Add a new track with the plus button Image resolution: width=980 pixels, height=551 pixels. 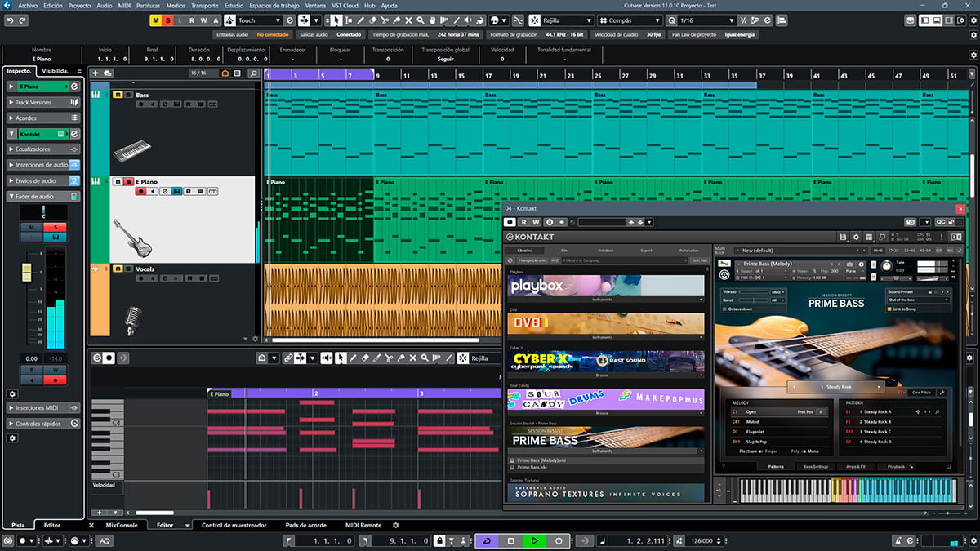(96, 73)
